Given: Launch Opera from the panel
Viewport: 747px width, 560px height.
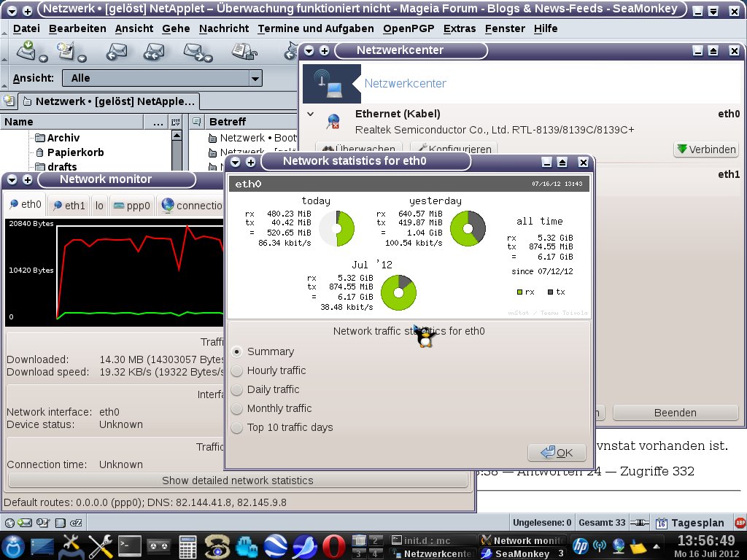Looking at the screenshot, I should click(x=334, y=546).
